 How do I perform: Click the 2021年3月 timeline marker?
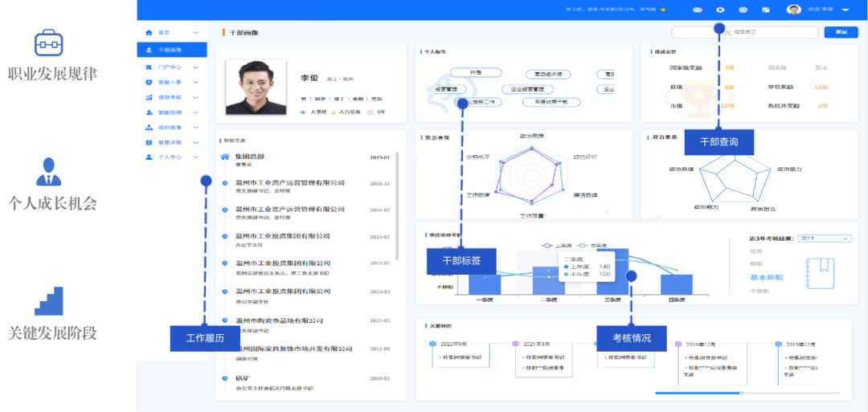(515, 344)
